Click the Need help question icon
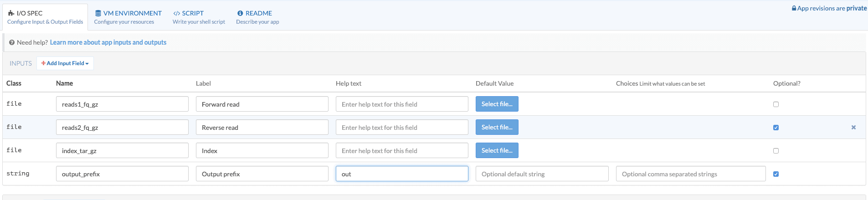Viewport: 868px width, 200px height. tap(12, 42)
